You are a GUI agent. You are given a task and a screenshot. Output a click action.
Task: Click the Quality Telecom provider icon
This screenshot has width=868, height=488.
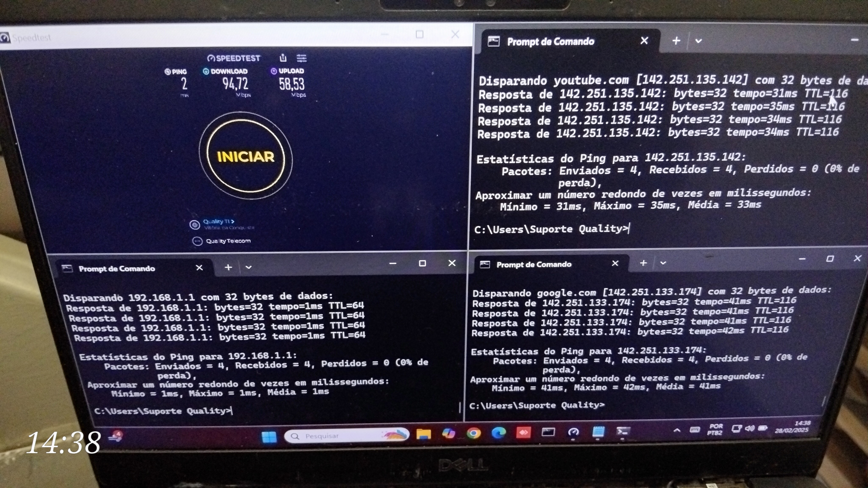tap(197, 241)
